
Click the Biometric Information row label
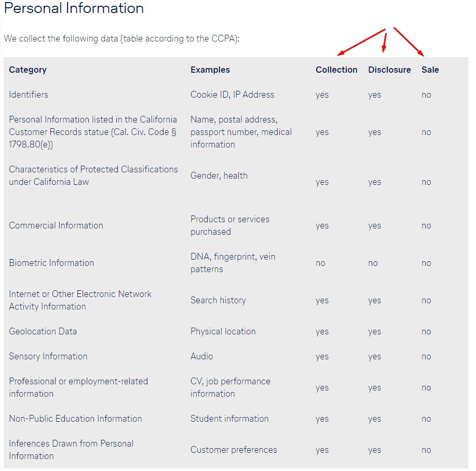(51, 263)
